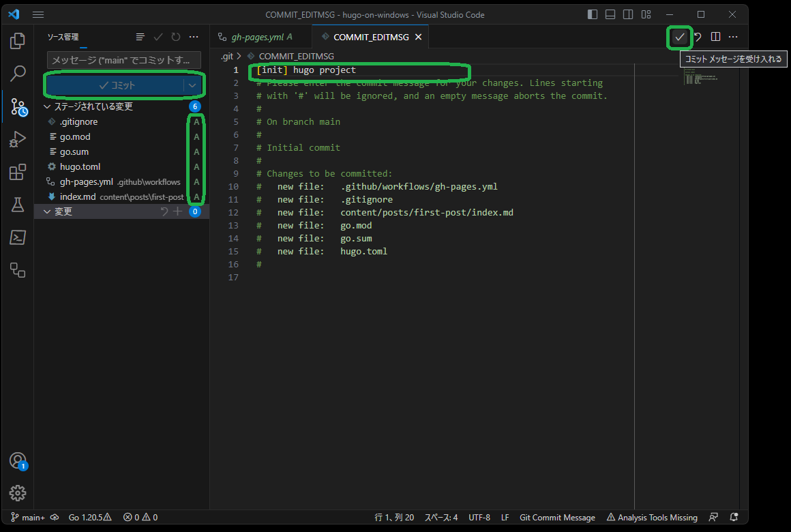The height and width of the screenshot is (532, 791).
Task: Change indentation スペース: 4 setting
Action: (x=441, y=518)
